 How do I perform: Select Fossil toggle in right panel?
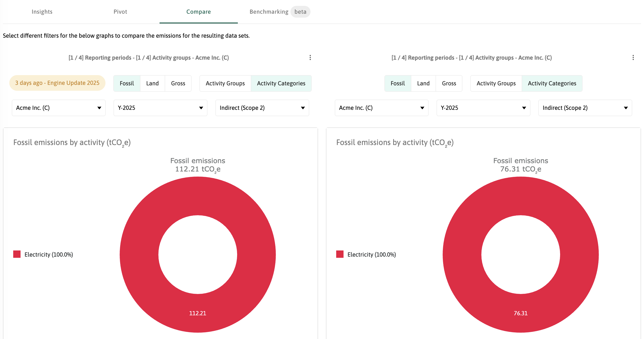pos(398,83)
